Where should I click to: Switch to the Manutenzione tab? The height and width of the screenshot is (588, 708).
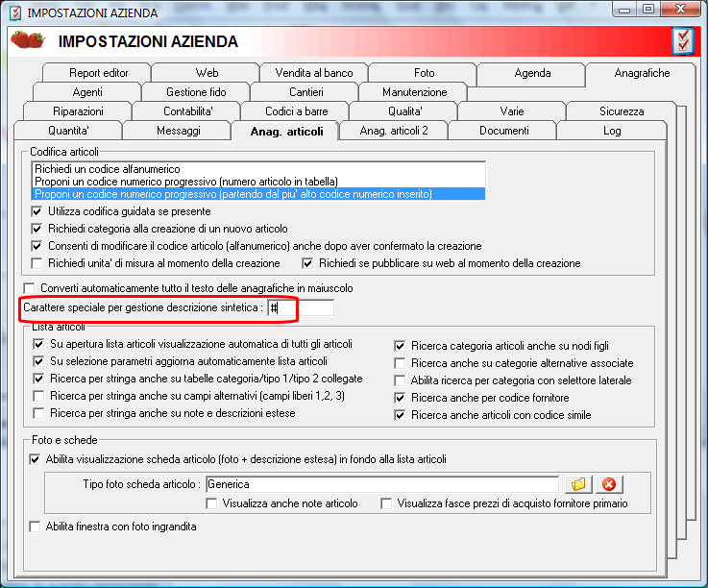point(414,92)
